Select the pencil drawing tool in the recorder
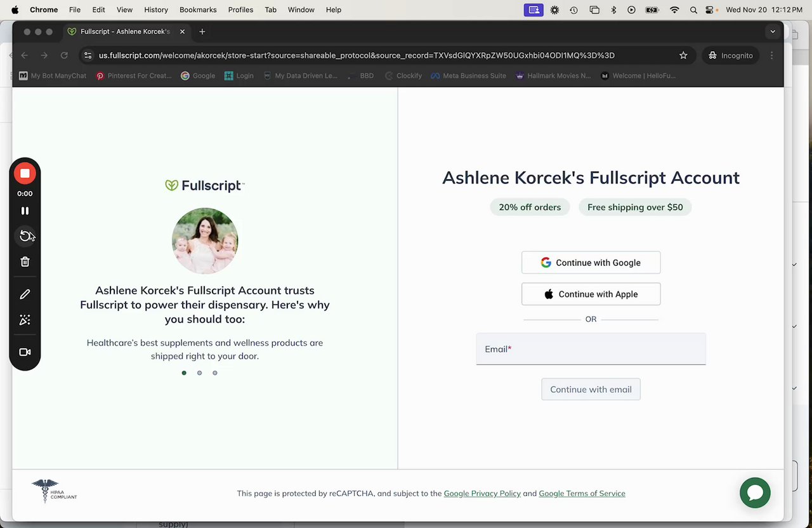812x528 pixels. coord(25,294)
